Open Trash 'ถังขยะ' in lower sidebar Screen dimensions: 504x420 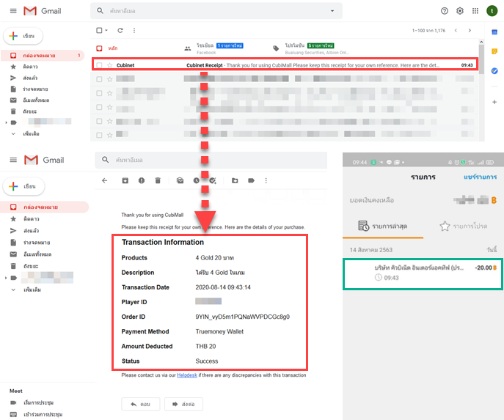(31, 266)
